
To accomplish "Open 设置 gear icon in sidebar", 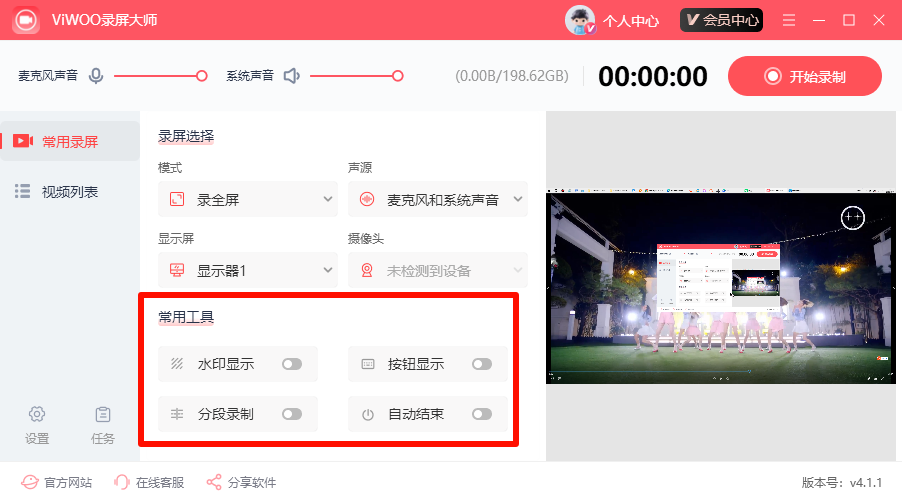I will click(37, 414).
